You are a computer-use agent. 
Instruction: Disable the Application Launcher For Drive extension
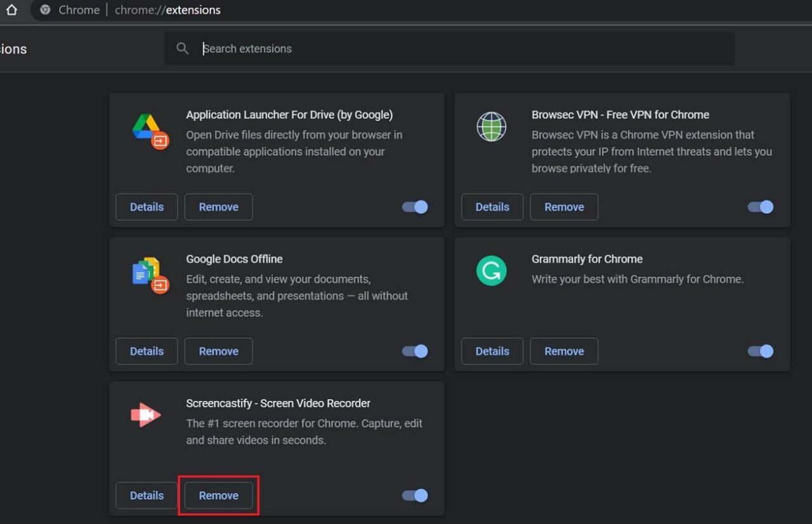pyautogui.click(x=414, y=207)
